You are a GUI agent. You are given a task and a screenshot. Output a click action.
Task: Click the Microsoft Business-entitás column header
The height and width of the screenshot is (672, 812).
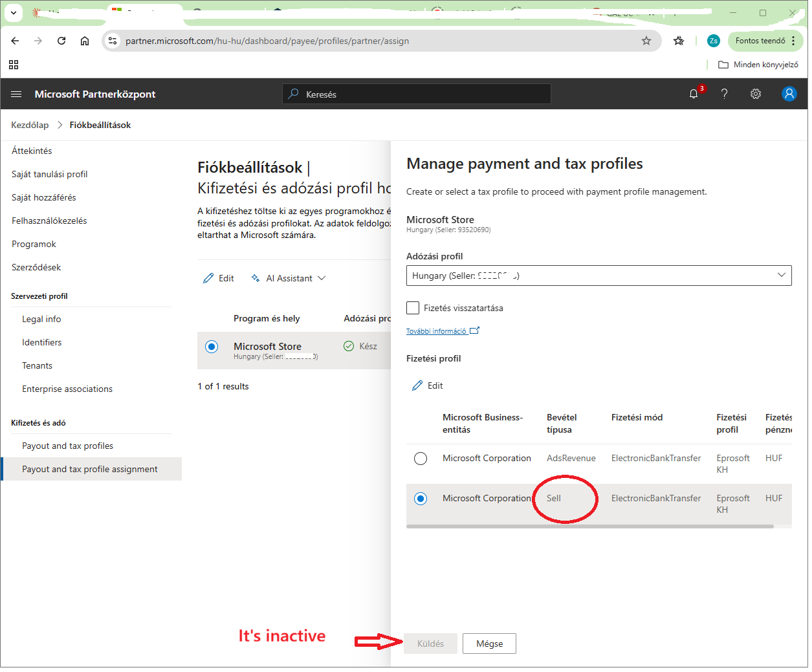coord(483,424)
